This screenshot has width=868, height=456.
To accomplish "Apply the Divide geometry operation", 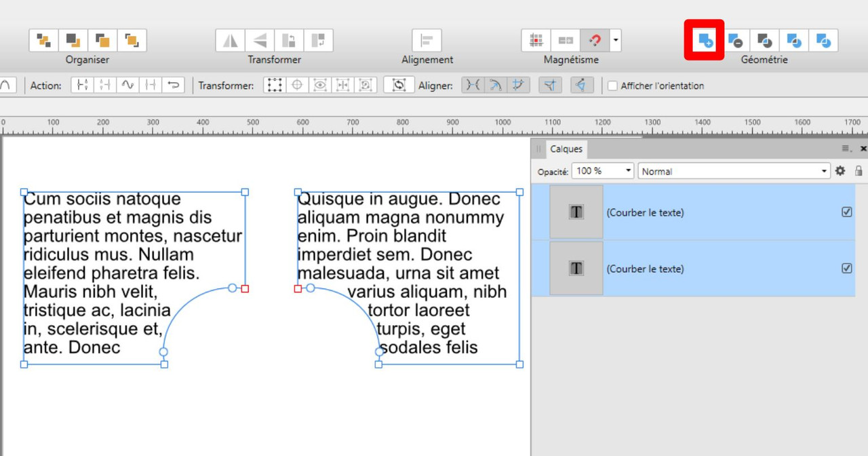I will click(823, 41).
